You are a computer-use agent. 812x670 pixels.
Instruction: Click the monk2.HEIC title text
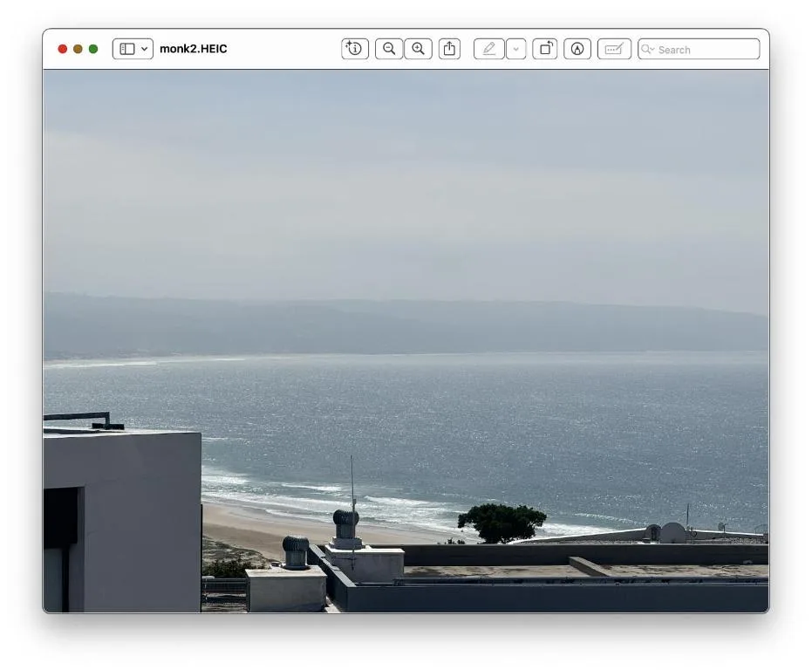click(x=194, y=49)
